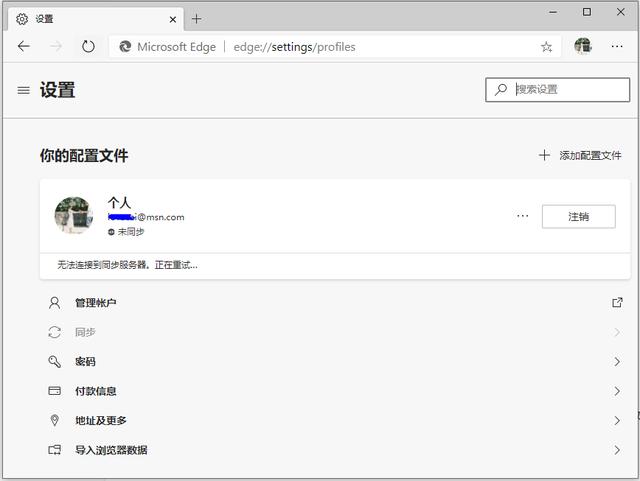
Task: Click external link icon for 管理帐户
Action: click(617, 303)
